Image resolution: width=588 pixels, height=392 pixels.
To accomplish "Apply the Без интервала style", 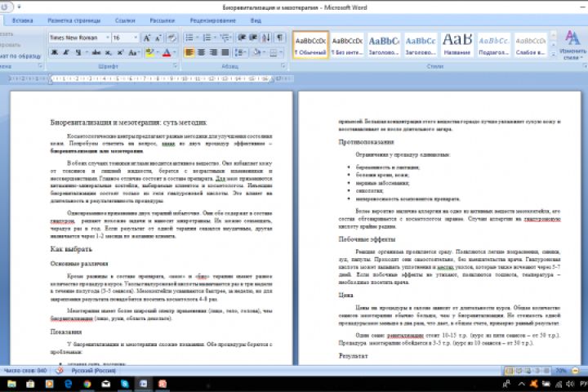I will [x=347, y=45].
